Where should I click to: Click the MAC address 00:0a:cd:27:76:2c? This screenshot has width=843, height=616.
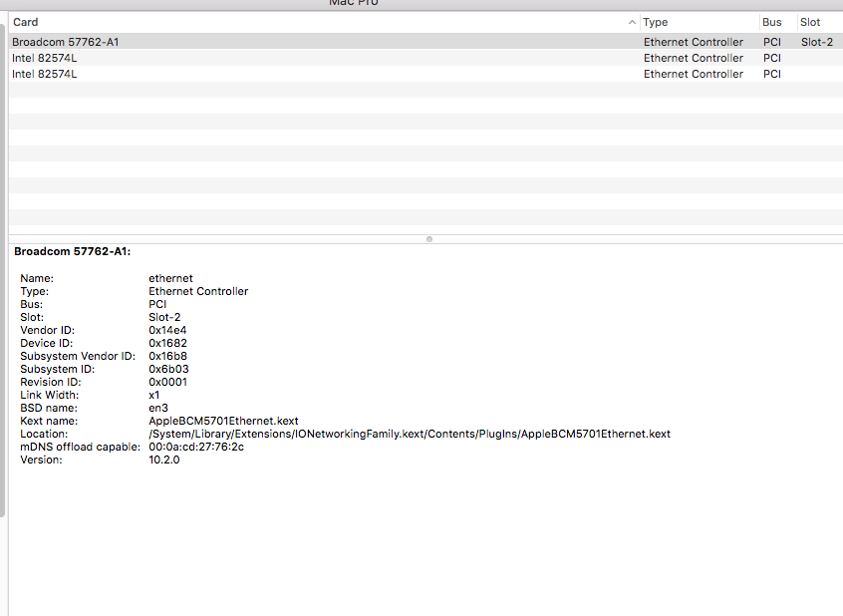pos(196,447)
